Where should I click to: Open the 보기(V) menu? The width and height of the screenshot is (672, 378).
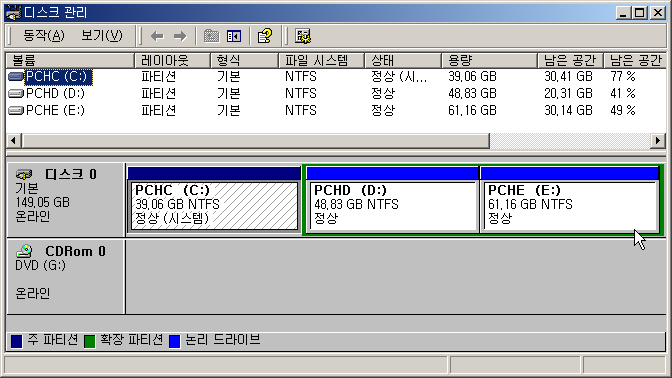pyautogui.click(x=102, y=36)
